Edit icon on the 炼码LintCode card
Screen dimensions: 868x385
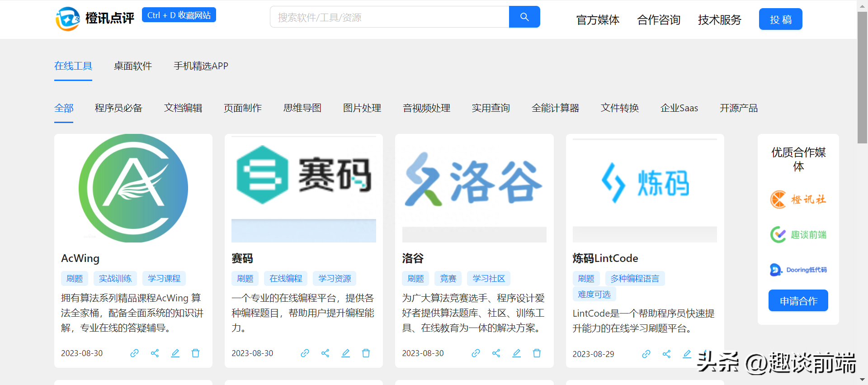(x=687, y=354)
